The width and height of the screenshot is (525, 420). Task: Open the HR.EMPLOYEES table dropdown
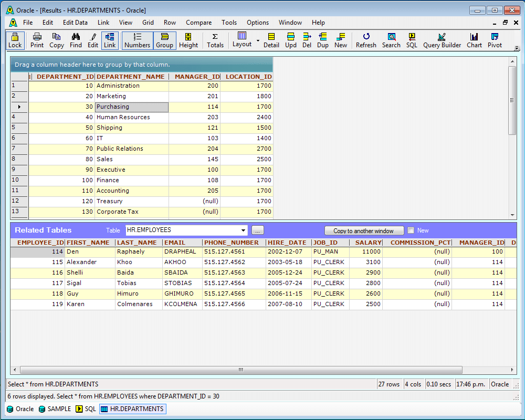[x=243, y=230]
